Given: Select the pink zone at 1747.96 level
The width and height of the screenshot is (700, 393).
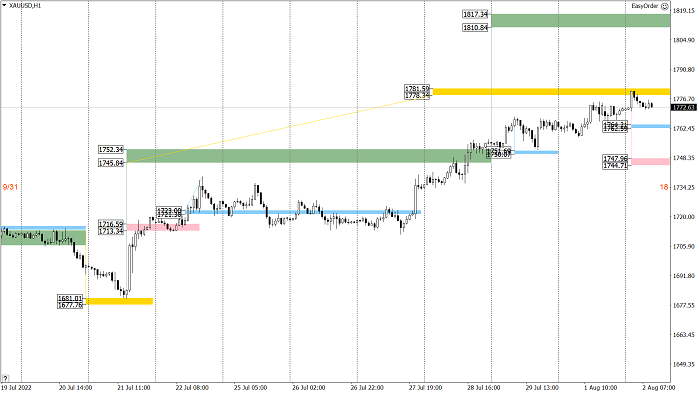Looking at the screenshot, I should pyautogui.click(x=650, y=162).
